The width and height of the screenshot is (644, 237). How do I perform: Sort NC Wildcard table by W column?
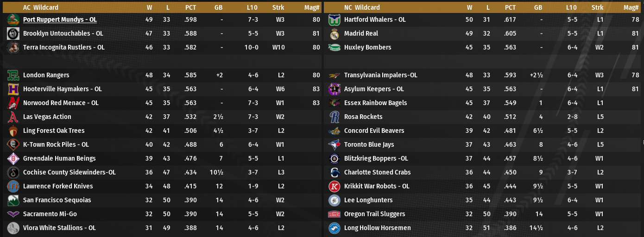(470, 7)
